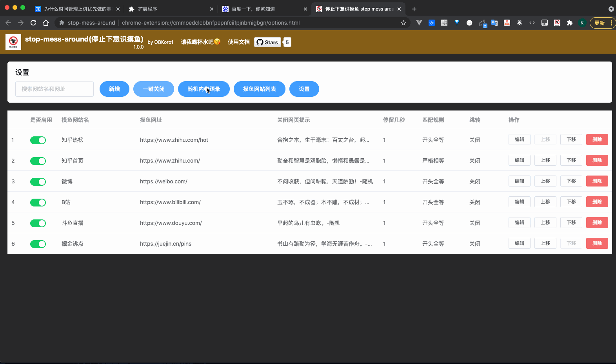Delete the 知乎首页 row
The height and width of the screenshot is (364, 616).
point(597,160)
